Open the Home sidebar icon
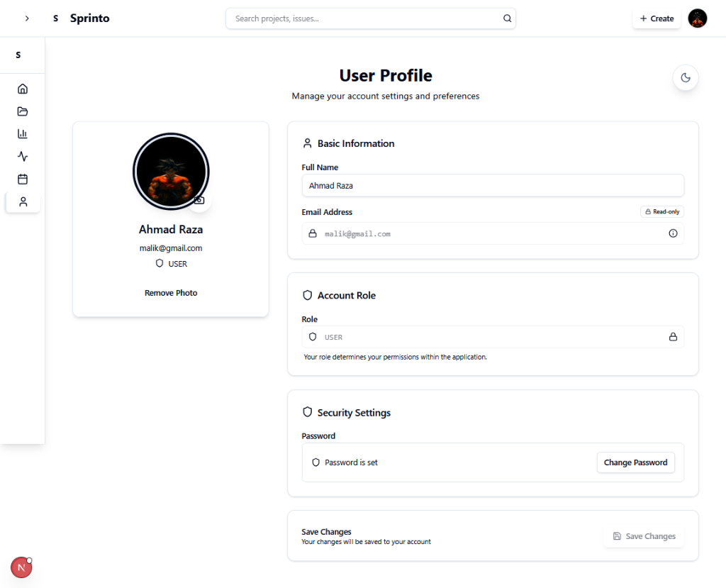Screen dimensions: 726x588 coord(23,89)
